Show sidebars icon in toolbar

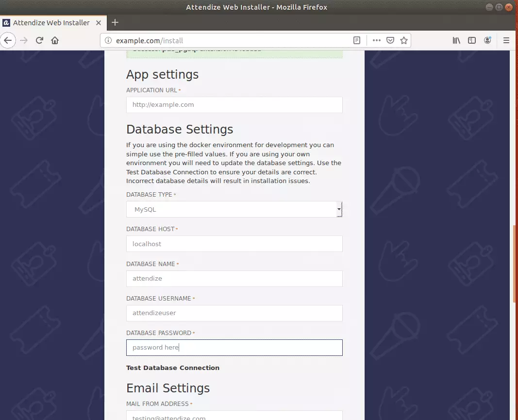click(472, 40)
